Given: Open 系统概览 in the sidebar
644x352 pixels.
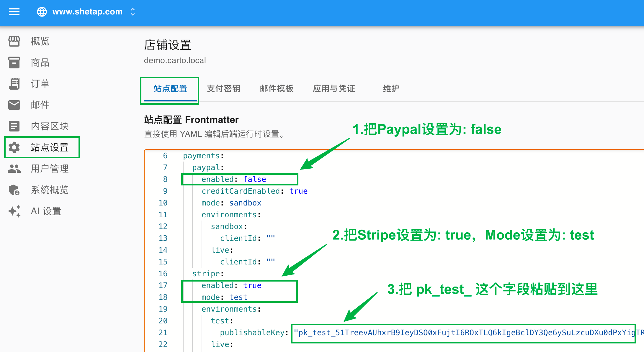Looking at the screenshot, I should 50,190.
